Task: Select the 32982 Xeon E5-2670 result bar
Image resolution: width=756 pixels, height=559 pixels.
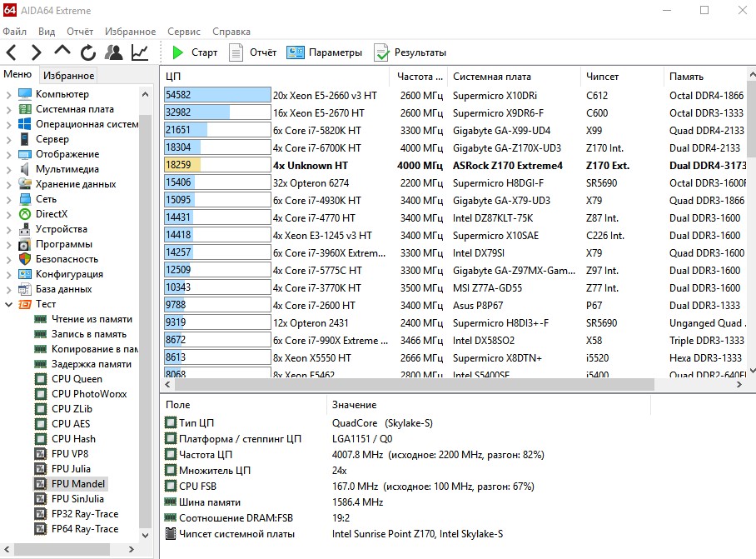Action: click(x=217, y=112)
